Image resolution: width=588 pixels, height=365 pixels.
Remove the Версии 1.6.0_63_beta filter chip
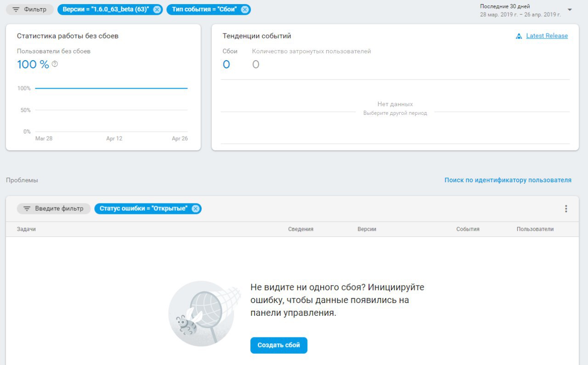click(157, 10)
